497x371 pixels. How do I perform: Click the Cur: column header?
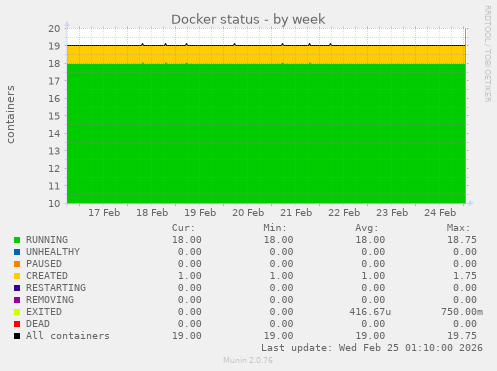coord(183,228)
